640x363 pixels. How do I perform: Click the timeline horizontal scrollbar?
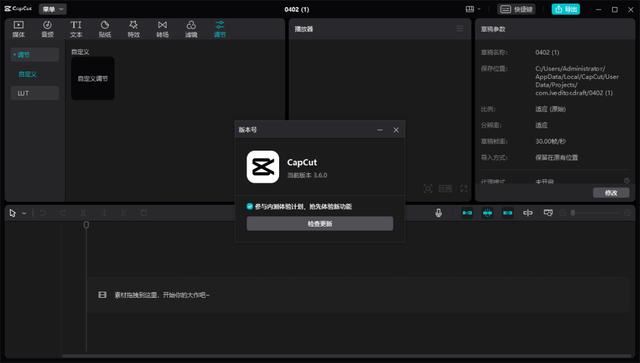[346, 356]
